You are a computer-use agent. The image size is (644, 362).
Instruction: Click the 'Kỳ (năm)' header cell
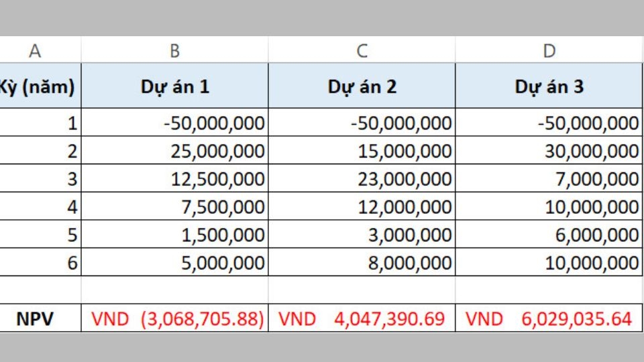point(40,86)
